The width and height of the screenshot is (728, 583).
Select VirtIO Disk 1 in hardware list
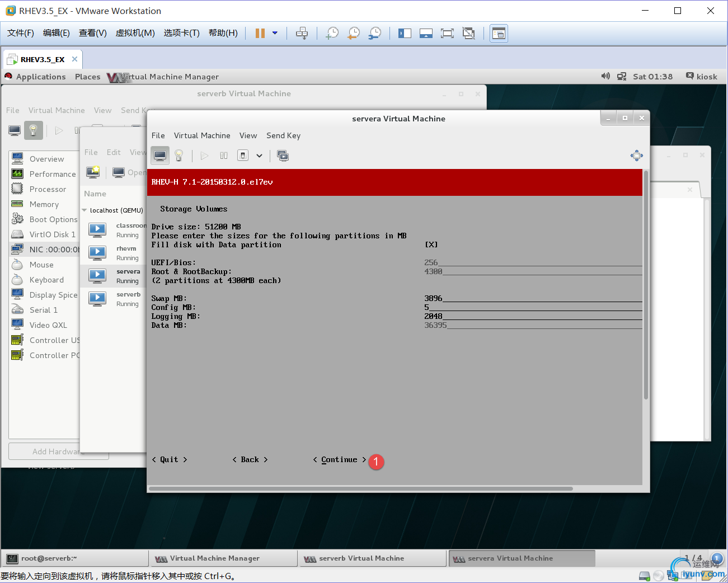click(45, 234)
